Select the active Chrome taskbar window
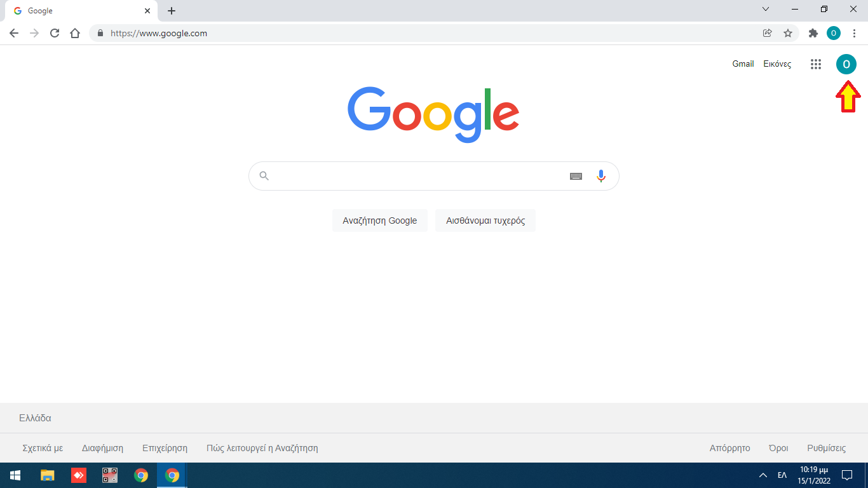 point(172,475)
